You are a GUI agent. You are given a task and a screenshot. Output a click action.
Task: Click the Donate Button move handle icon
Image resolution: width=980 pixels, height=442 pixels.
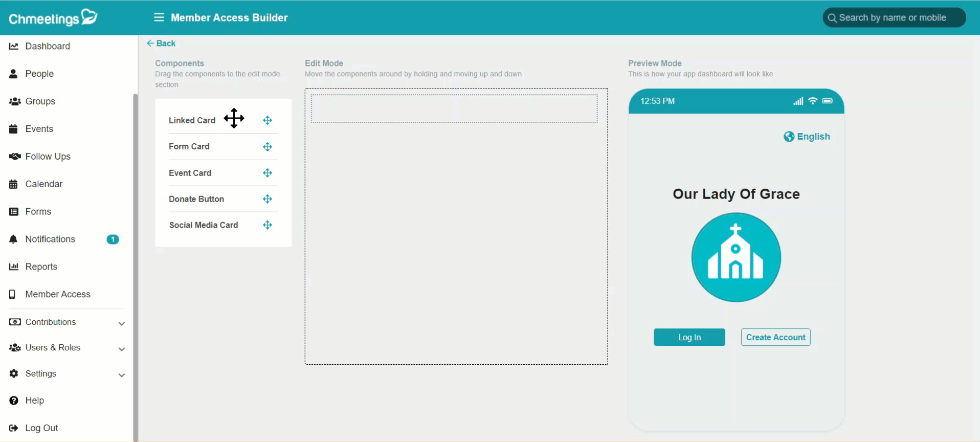coord(268,199)
